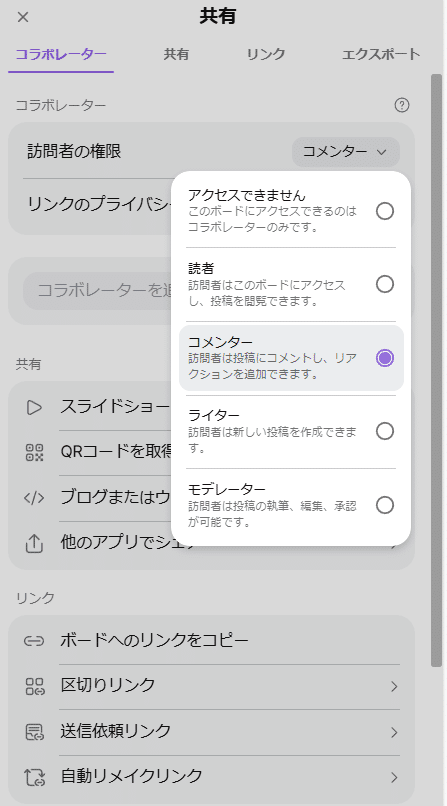
Task: Select the 読者 radio option
Action: coord(385,284)
